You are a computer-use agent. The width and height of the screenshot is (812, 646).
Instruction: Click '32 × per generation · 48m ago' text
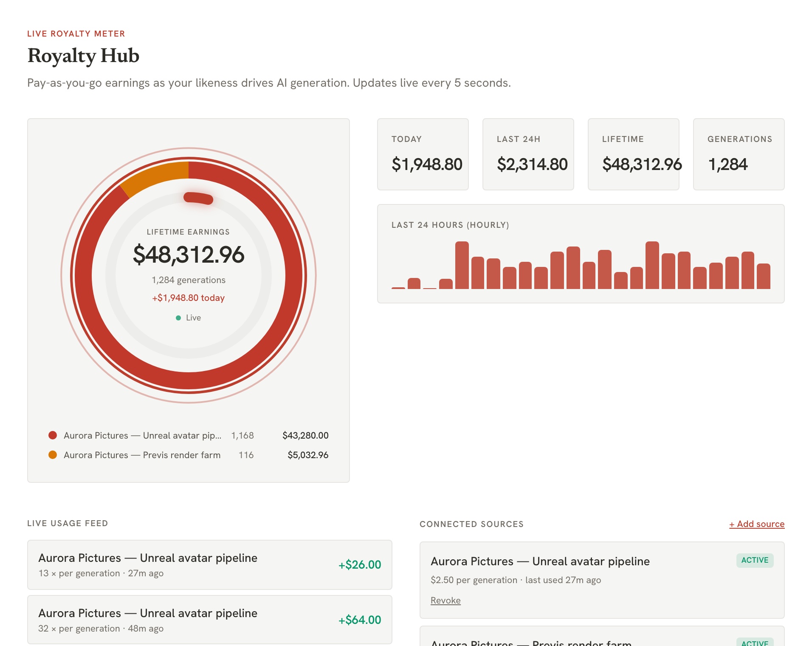(101, 629)
